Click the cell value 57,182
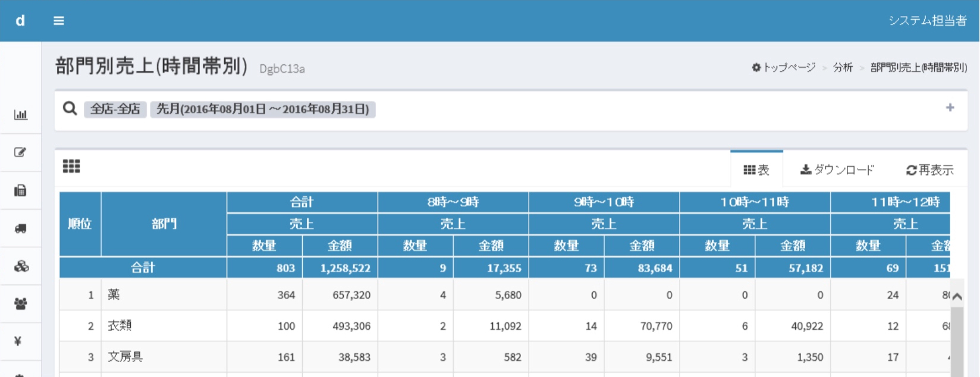The image size is (980, 377). [806, 268]
